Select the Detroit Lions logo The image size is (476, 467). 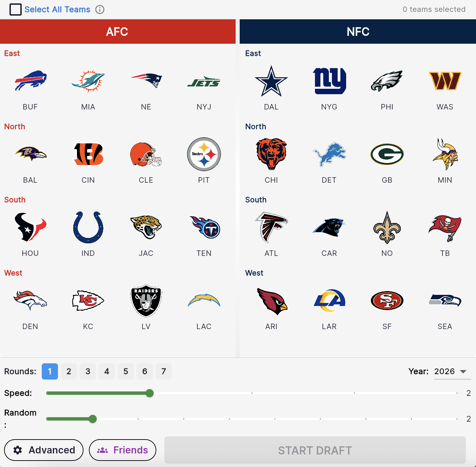point(329,154)
